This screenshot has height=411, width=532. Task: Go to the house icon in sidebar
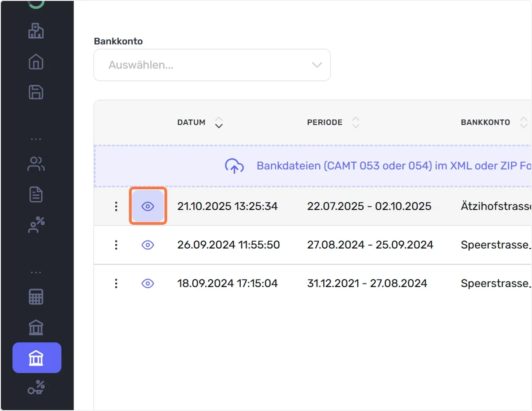click(36, 62)
